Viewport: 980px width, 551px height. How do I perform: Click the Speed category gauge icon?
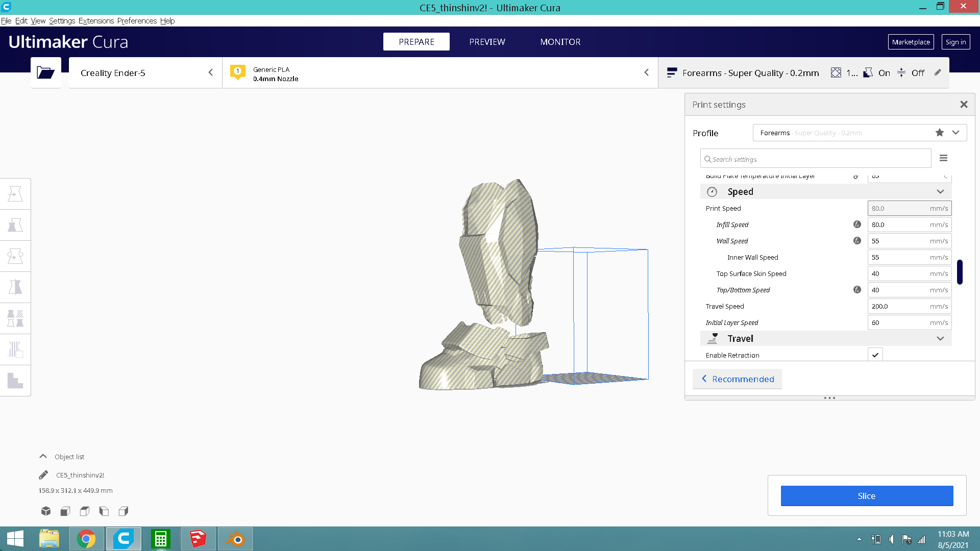(712, 192)
